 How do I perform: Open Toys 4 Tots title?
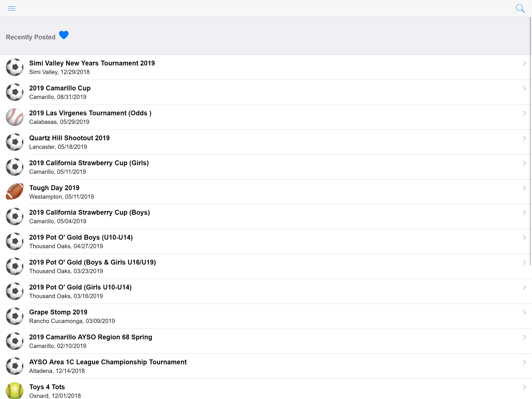coord(47,387)
